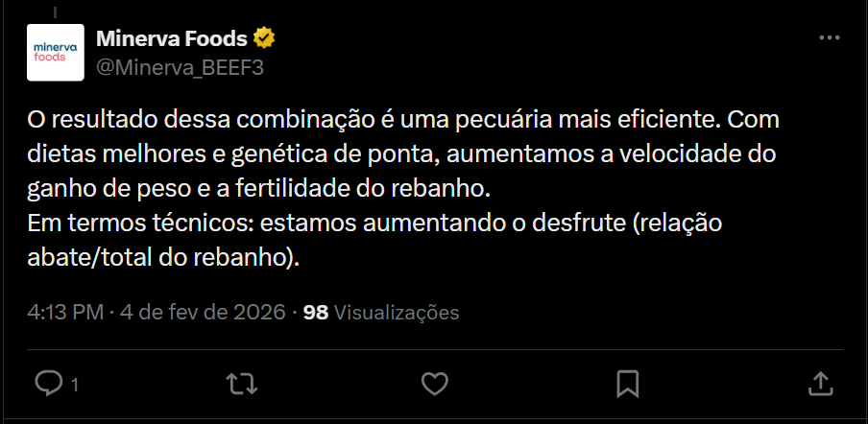Open the @Minerva_BEEF3 handle link
This screenshot has width=868, height=424.
click(x=180, y=67)
